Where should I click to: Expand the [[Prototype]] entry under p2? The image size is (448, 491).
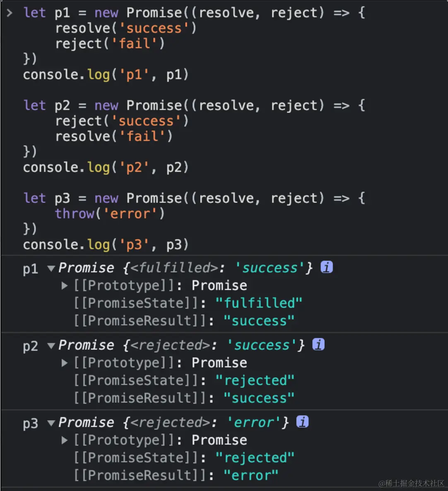[x=65, y=363]
